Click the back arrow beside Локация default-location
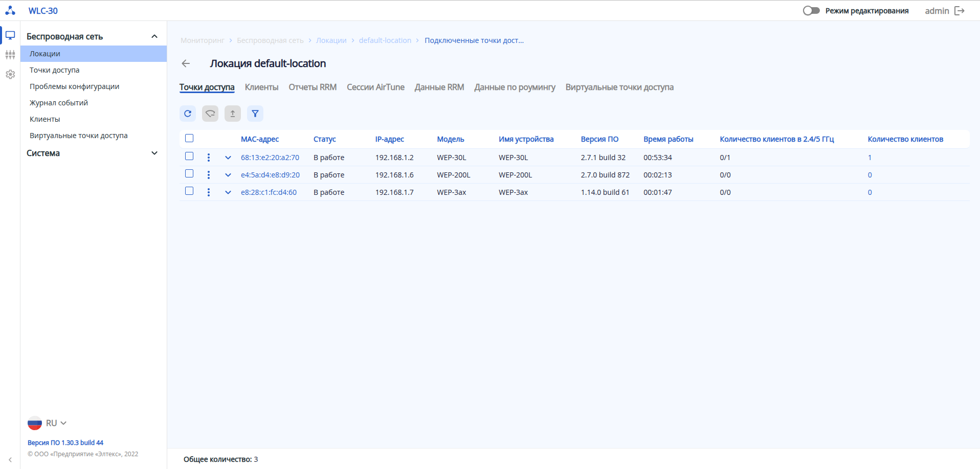 pos(186,63)
